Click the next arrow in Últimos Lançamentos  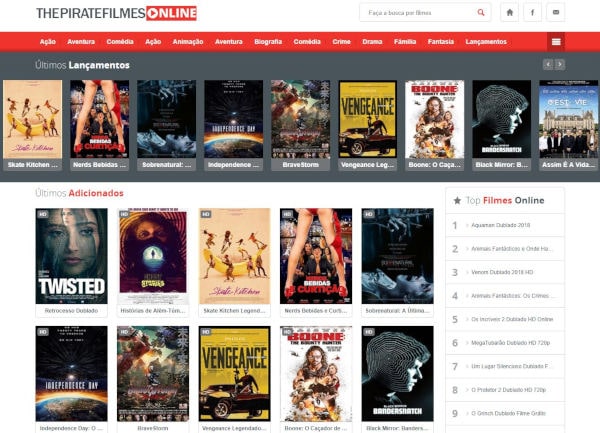[560, 64]
